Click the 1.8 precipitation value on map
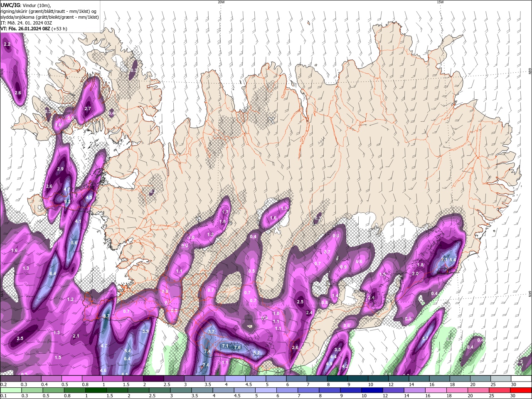The height and width of the screenshot is (399, 532). pyautogui.click(x=420, y=265)
